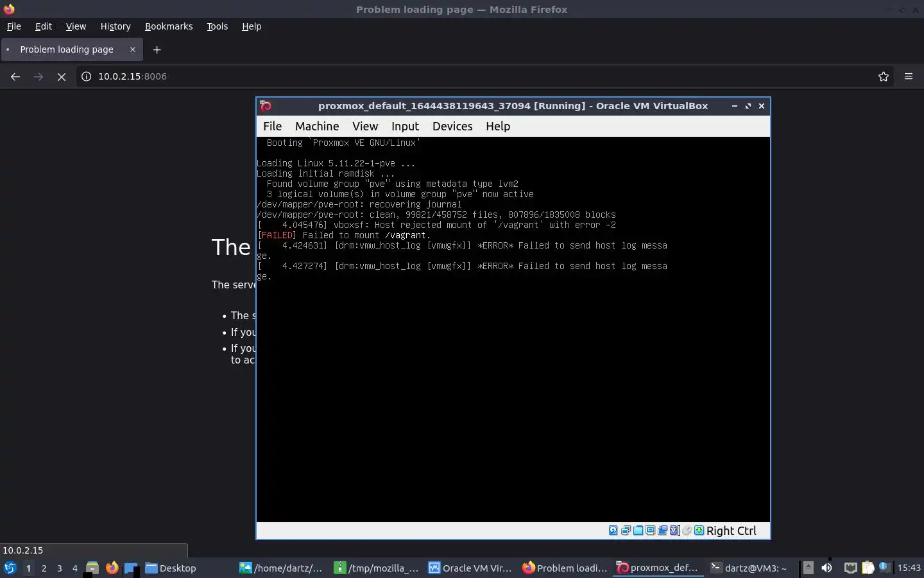Open the start menu icon in taskbar
This screenshot has height=578, width=924.
pyautogui.click(x=10, y=568)
